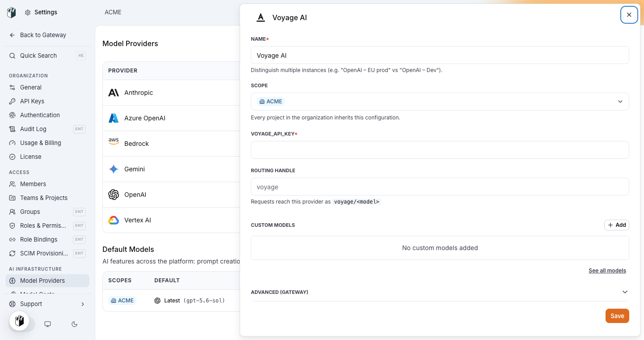This screenshot has width=644, height=340.
Task: Click the Latest (gpt-5.6-sol) default model
Action: click(190, 301)
